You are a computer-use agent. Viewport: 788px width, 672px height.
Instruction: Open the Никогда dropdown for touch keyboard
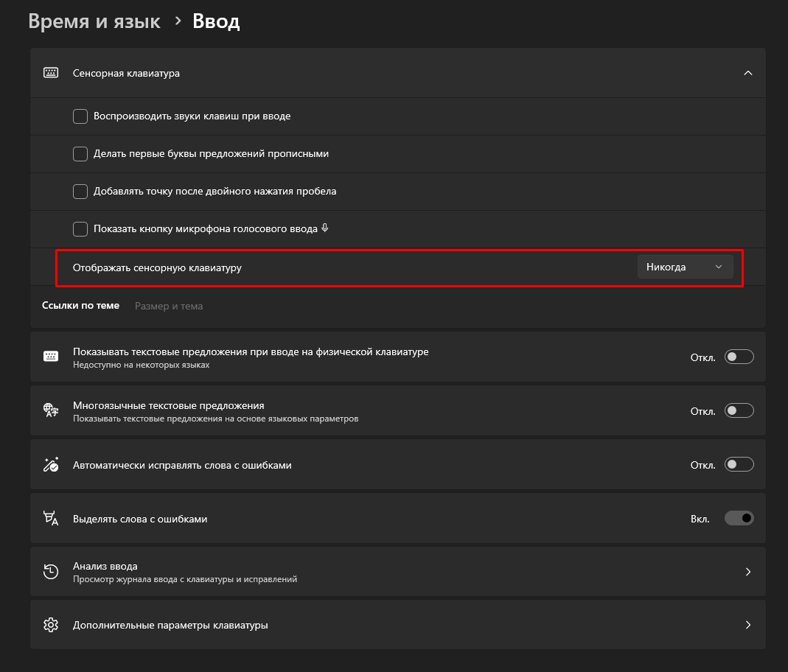click(x=685, y=267)
